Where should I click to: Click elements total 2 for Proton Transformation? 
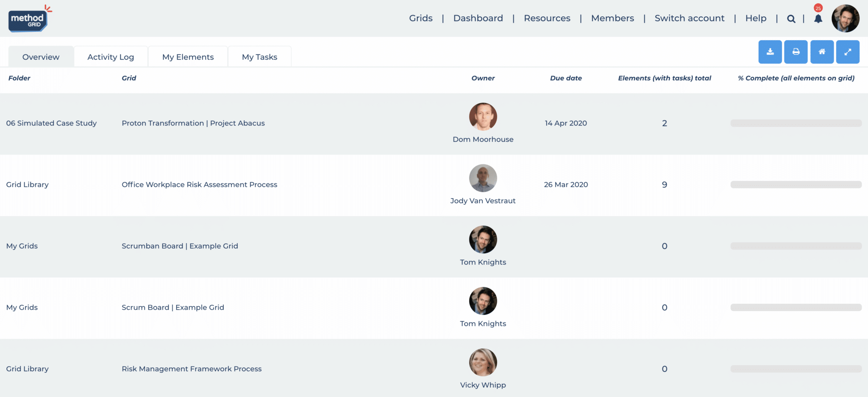pos(665,123)
